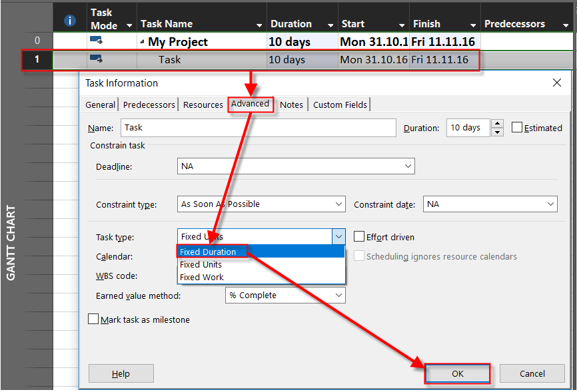Enable the Estimated checkbox

[x=517, y=128]
